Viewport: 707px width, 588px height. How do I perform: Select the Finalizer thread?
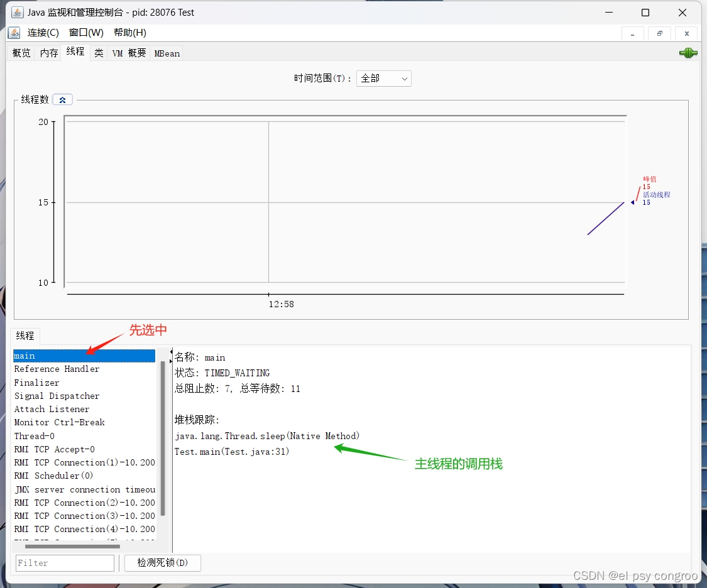point(84,383)
